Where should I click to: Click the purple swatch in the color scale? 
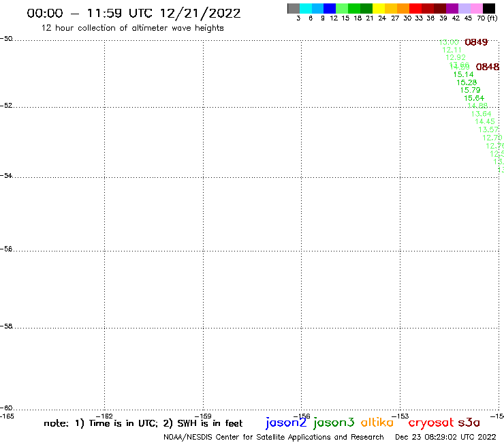(x=452, y=8)
